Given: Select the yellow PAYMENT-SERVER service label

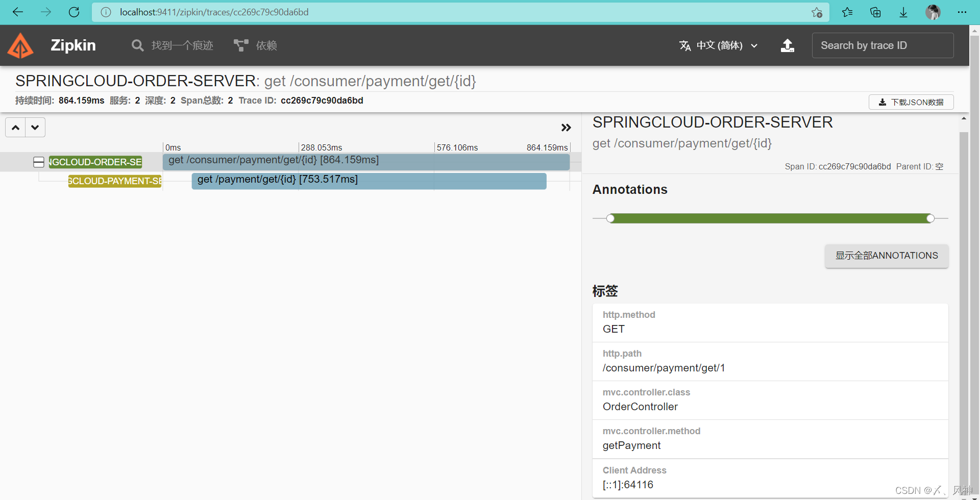Looking at the screenshot, I should click(x=115, y=181).
